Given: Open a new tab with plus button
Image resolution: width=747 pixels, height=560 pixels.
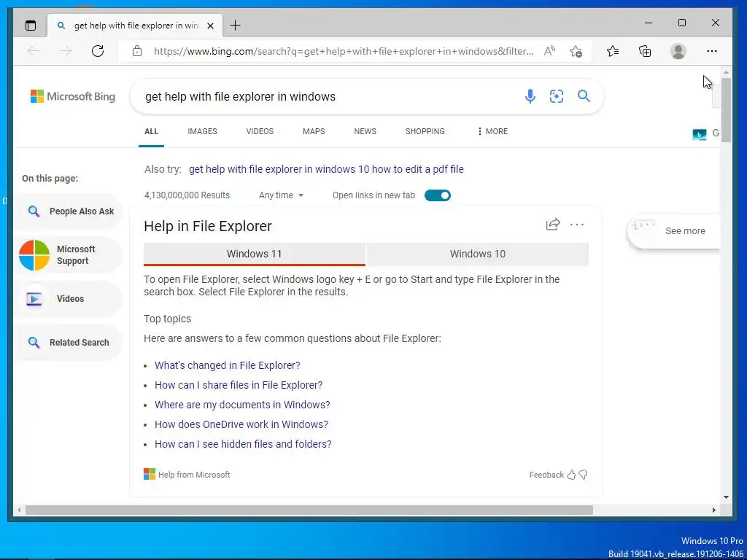Looking at the screenshot, I should pyautogui.click(x=235, y=26).
